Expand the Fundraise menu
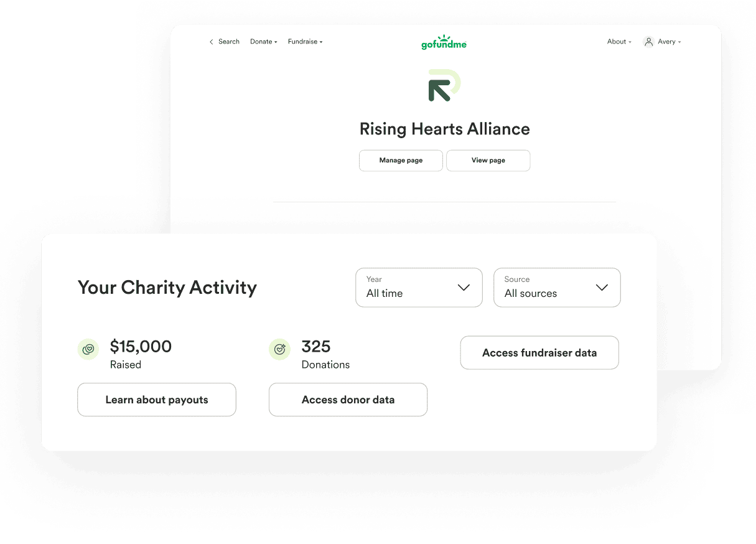756x544 pixels. pyautogui.click(x=306, y=42)
